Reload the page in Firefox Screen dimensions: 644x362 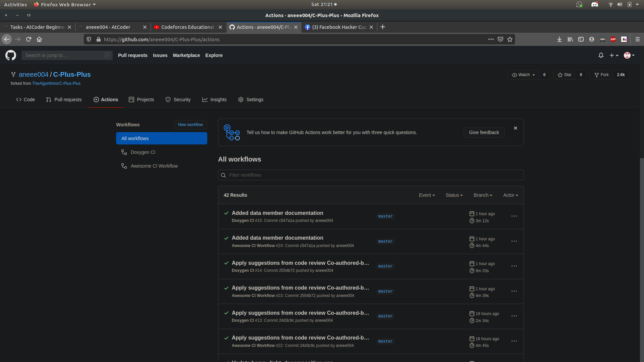click(x=29, y=39)
